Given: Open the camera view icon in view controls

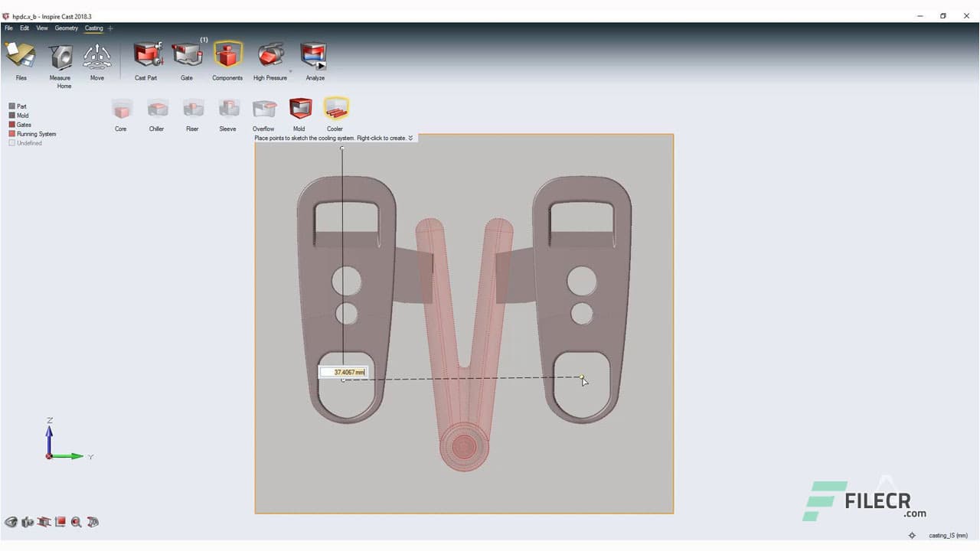Looking at the screenshot, I should (x=28, y=522).
